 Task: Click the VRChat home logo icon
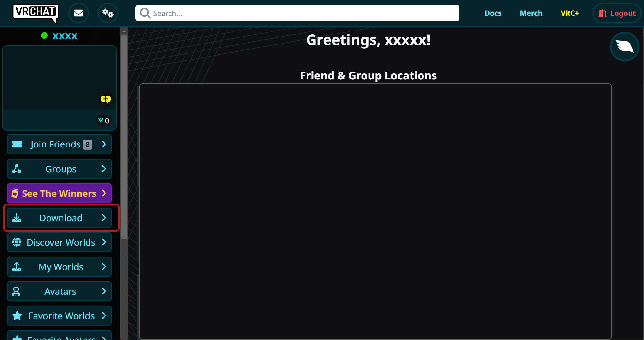coord(35,13)
